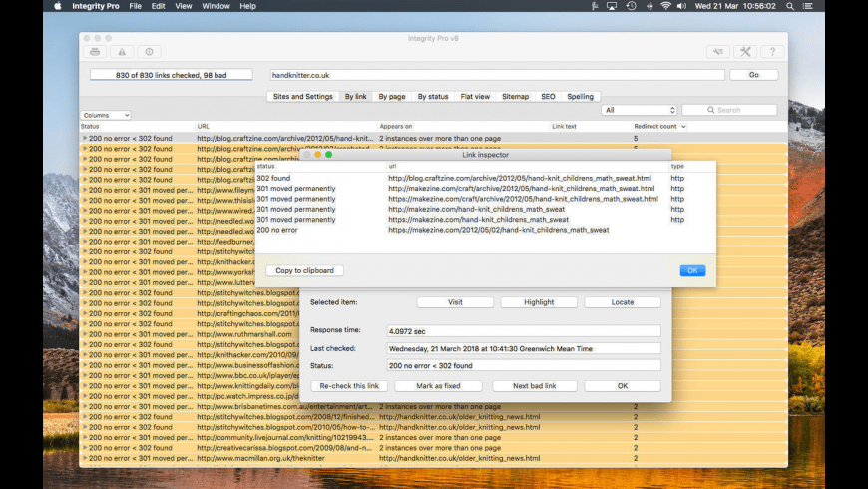Expand the community.livejournal.com row triangle

[x=85, y=437]
